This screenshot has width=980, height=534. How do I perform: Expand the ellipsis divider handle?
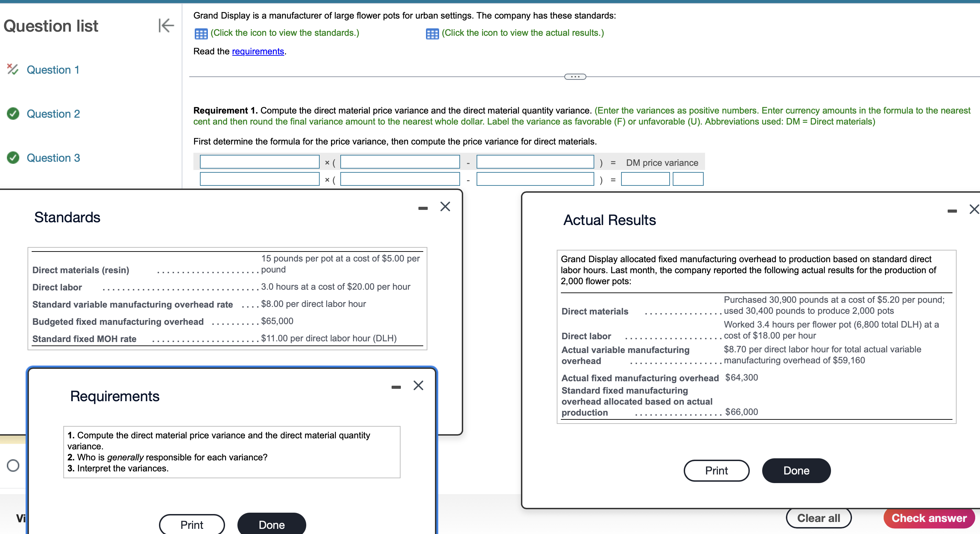click(575, 77)
